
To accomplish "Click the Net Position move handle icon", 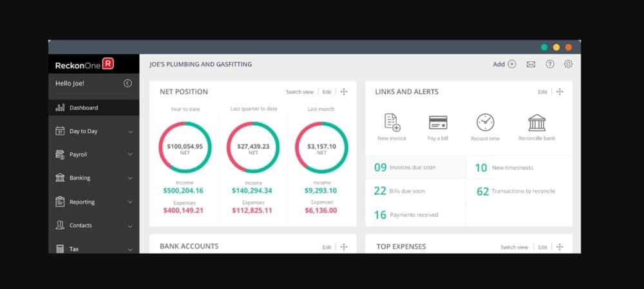I will click(344, 92).
